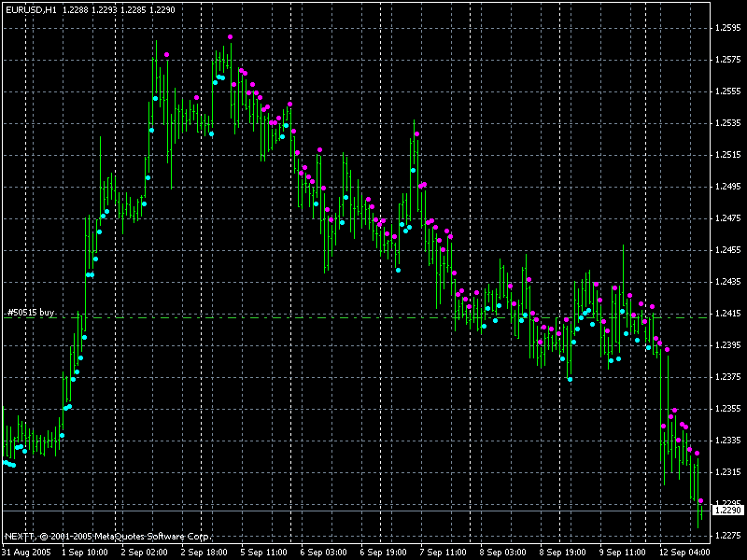747x560 pixels.
Task: Click the 5 Sep 11:00 time label
Action: pos(261,552)
